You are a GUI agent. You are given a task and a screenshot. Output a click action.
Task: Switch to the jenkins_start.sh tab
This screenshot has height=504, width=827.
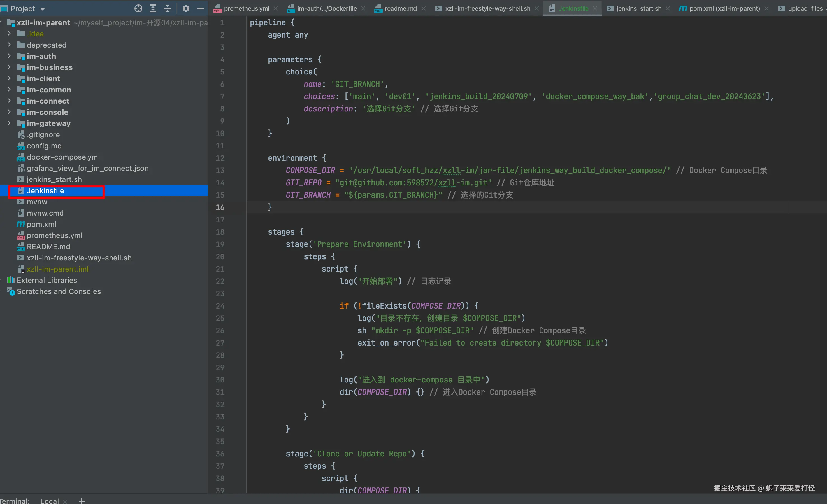coord(638,8)
